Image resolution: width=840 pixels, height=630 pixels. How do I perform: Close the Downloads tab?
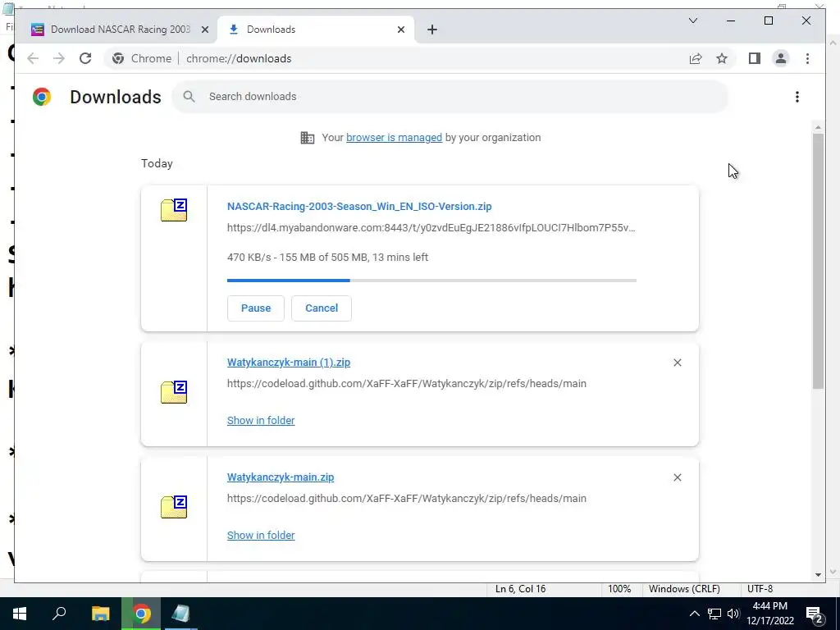pos(400,30)
